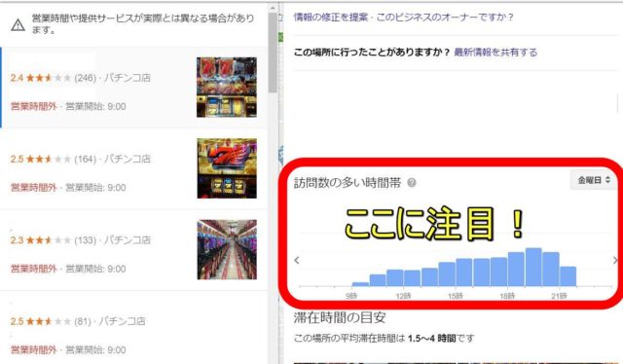
Task: Open the 最新情報を共有する link
Action: click(x=495, y=52)
